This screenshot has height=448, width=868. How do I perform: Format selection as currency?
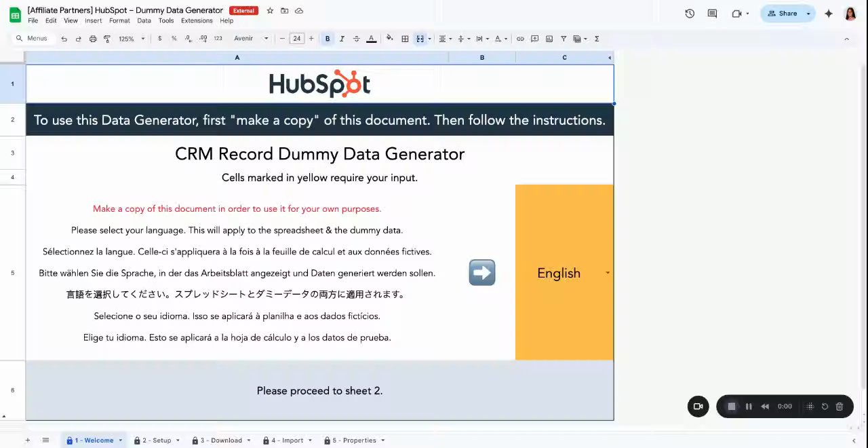click(160, 39)
